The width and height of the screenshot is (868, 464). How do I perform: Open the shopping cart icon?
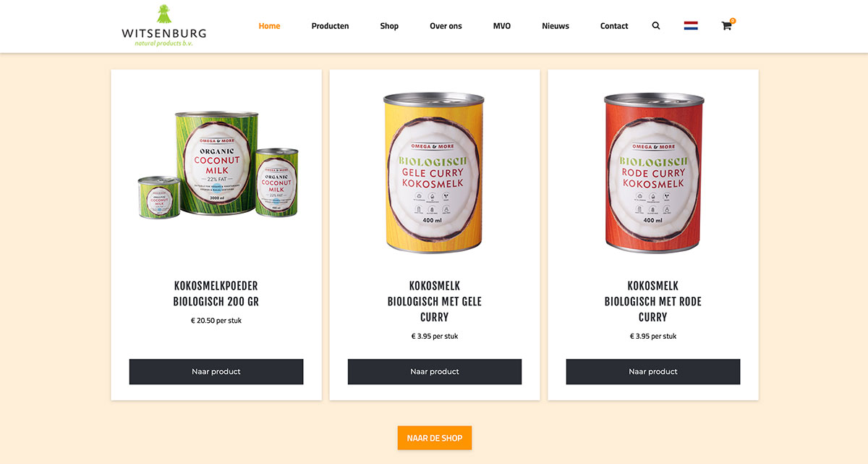pyautogui.click(x=726, y=26)
